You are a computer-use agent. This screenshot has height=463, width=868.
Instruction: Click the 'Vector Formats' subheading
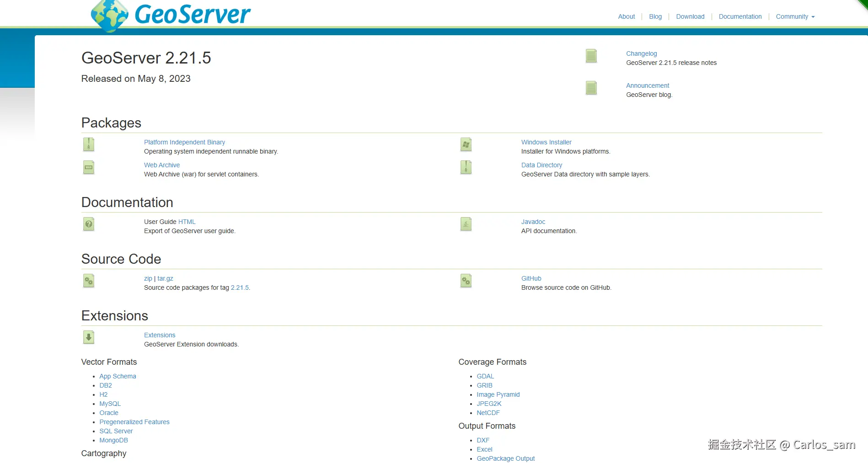[x=109, y=362]
